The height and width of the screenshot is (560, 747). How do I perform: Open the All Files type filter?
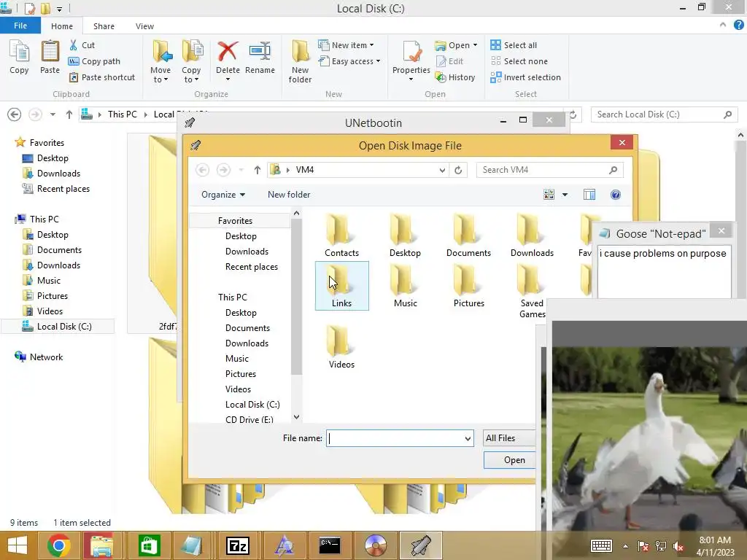(508, 438)
